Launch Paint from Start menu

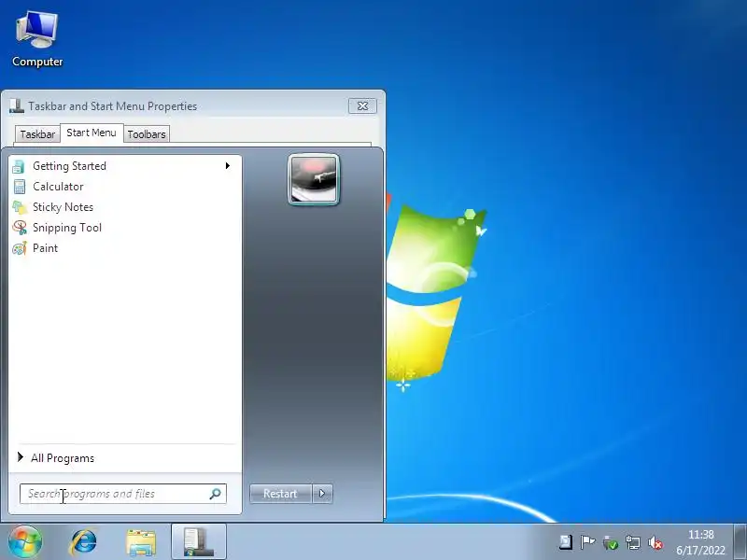coord(125,248)
